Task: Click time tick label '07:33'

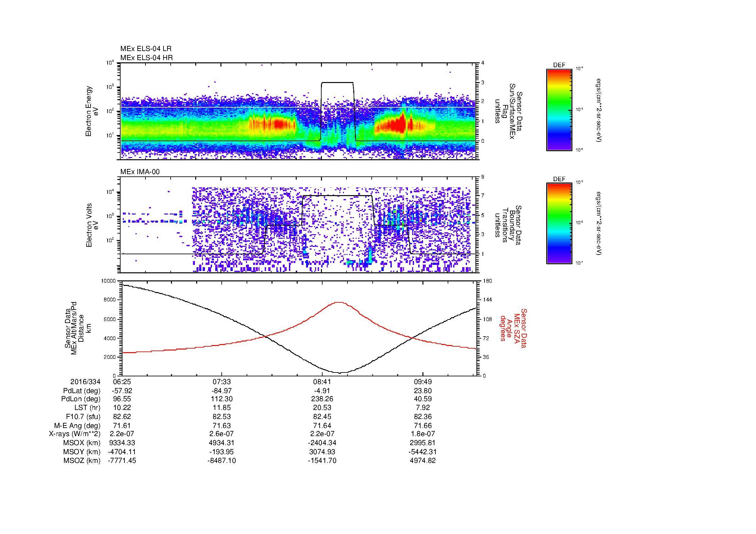Action: (x=222, y=382)
